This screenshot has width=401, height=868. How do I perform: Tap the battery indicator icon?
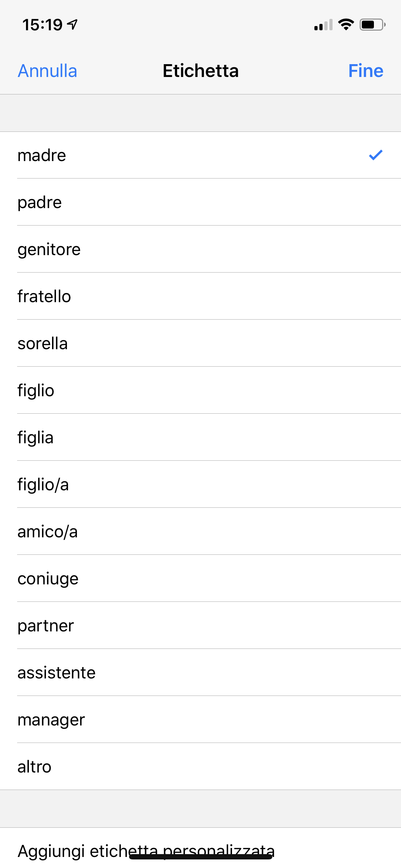(372, 25)
